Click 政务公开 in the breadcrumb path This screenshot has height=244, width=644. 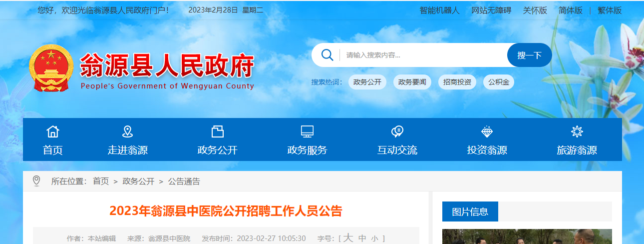click(x=138, y=181)
